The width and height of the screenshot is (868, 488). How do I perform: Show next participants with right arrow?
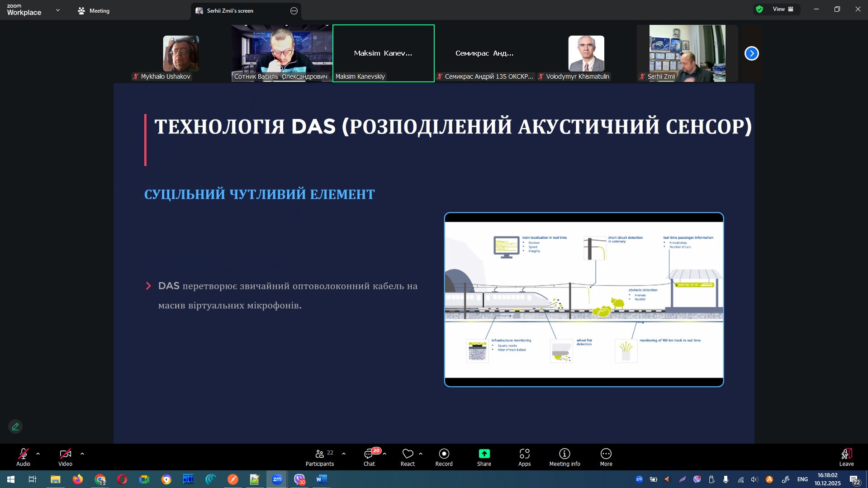coord(751,53)
